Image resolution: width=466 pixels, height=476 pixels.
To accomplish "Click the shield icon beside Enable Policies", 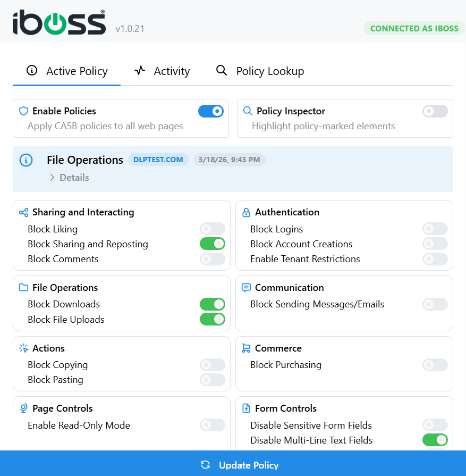I will click(x=23, y=111).
